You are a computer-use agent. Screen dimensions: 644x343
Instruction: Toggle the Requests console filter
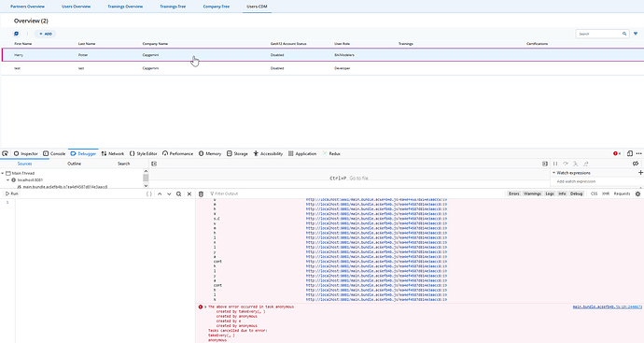622,193
